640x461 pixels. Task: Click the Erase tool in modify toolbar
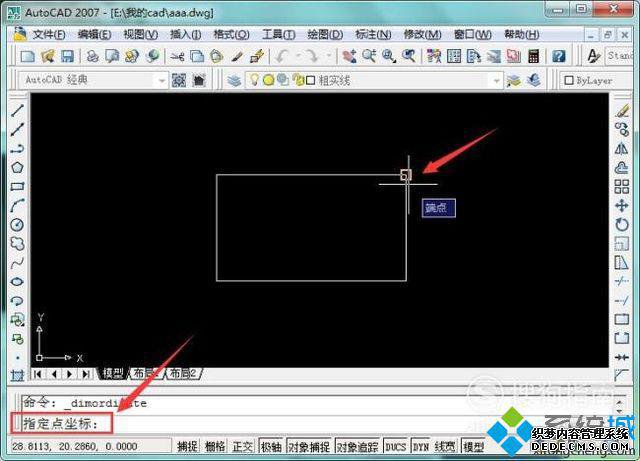click(622, 110)
